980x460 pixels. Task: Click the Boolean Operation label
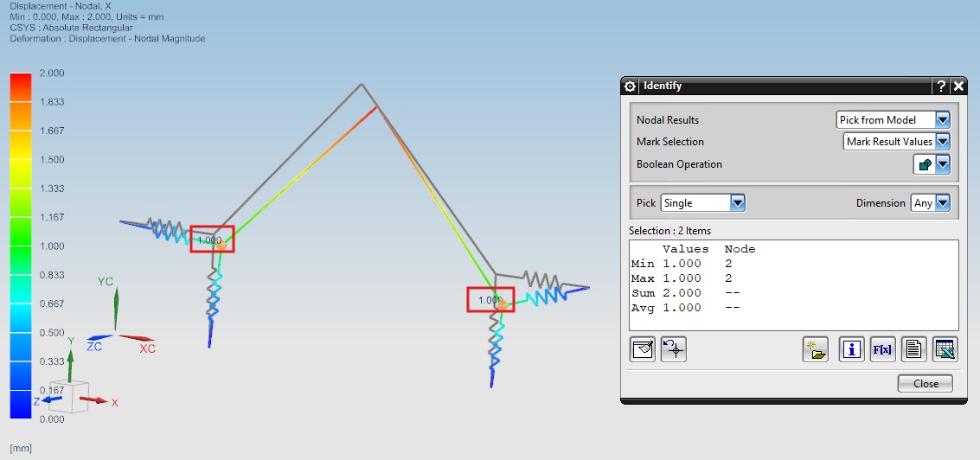(679, 164)
